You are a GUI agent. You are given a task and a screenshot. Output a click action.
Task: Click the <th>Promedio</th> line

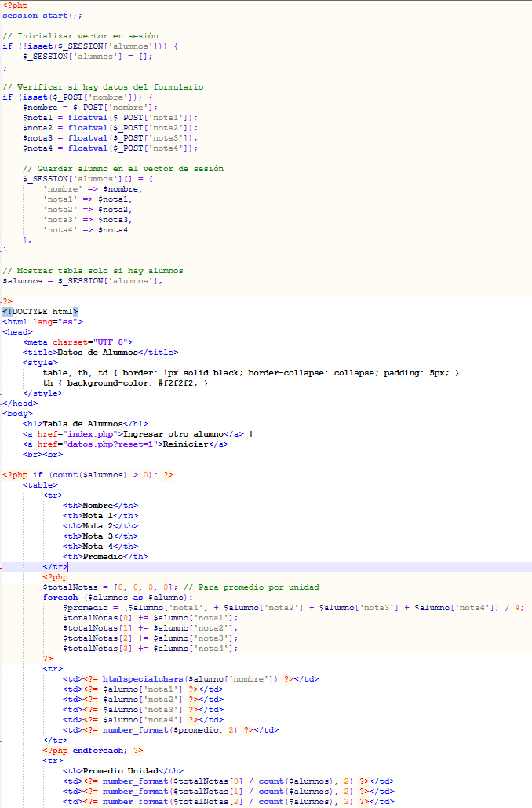pos(106,557)
